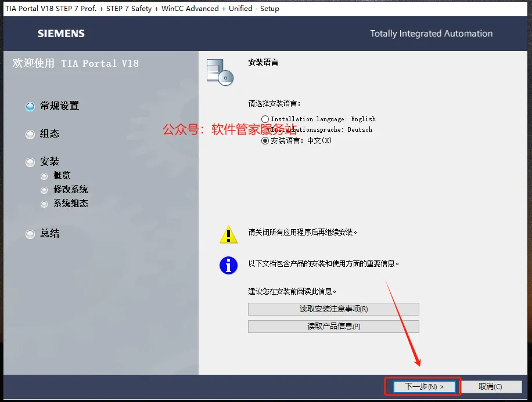Click the Totally Integrated Automation text
Viewport: 532px width, 402px height.
pyautogui.click(x=431, y=34)
